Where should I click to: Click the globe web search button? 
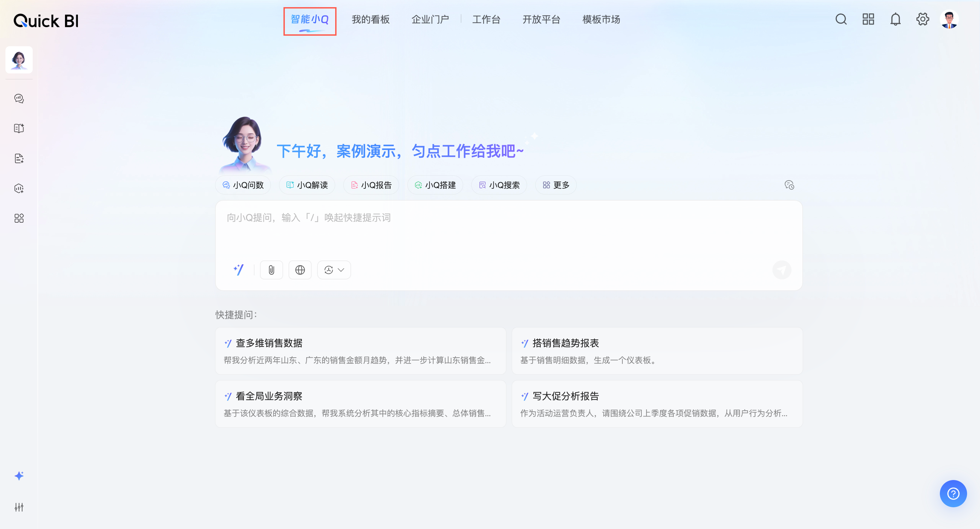click(x=300, y=270)
